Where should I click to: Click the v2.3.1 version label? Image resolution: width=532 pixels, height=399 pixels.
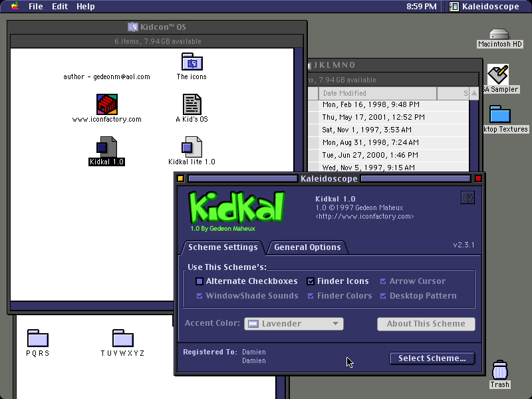coord(464,245)
